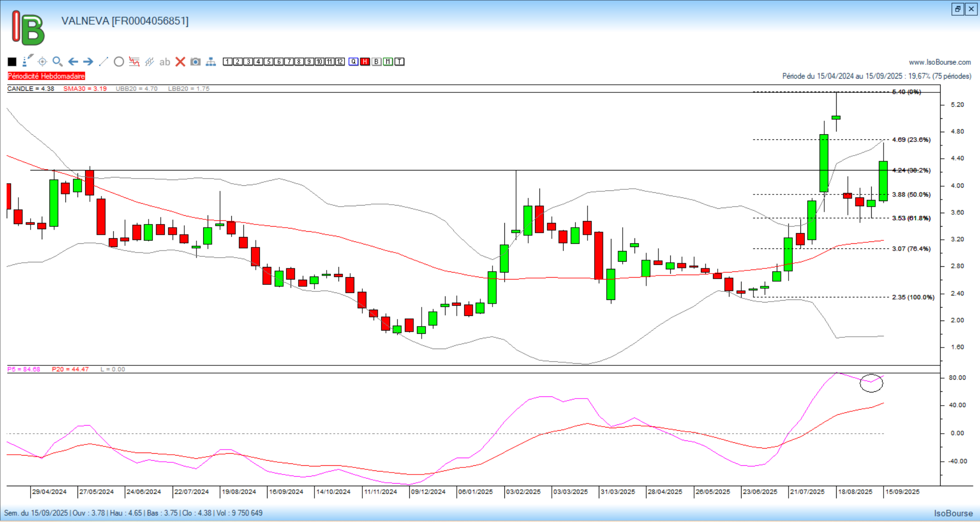Select period button 5
The image size is (980, 522).
click(268, 62)
